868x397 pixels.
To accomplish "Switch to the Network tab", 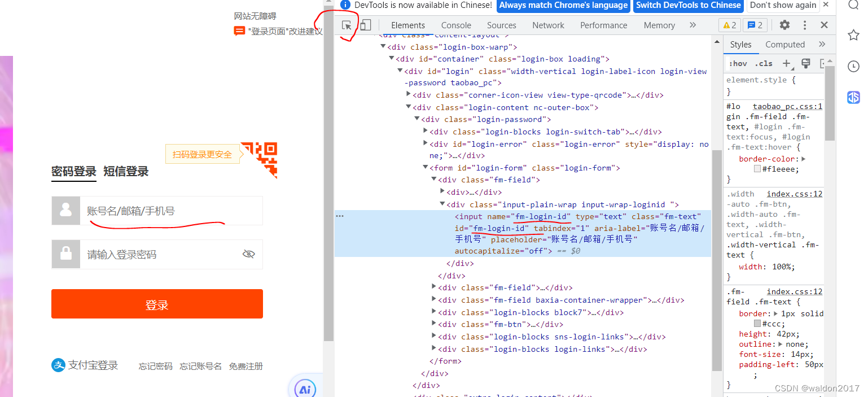I will [548, 25].
